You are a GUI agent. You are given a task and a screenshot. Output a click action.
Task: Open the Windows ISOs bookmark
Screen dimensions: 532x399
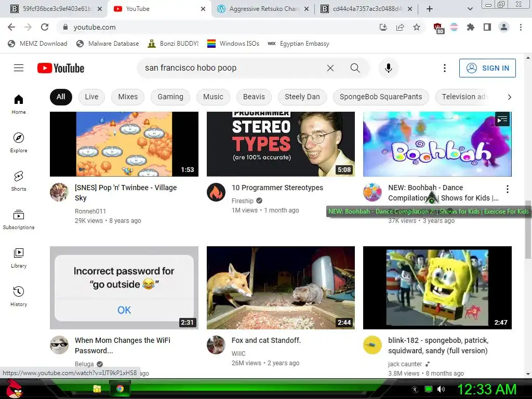[x=233, y=44]
